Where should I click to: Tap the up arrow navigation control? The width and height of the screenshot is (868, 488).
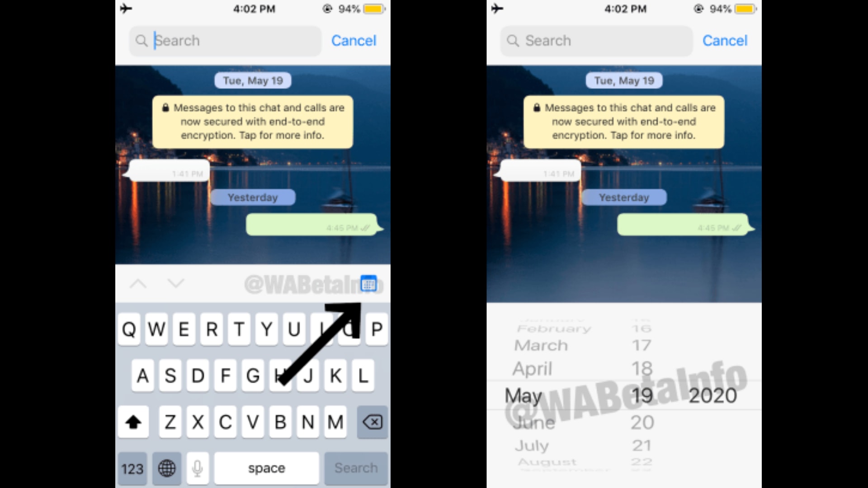point(138,284)
